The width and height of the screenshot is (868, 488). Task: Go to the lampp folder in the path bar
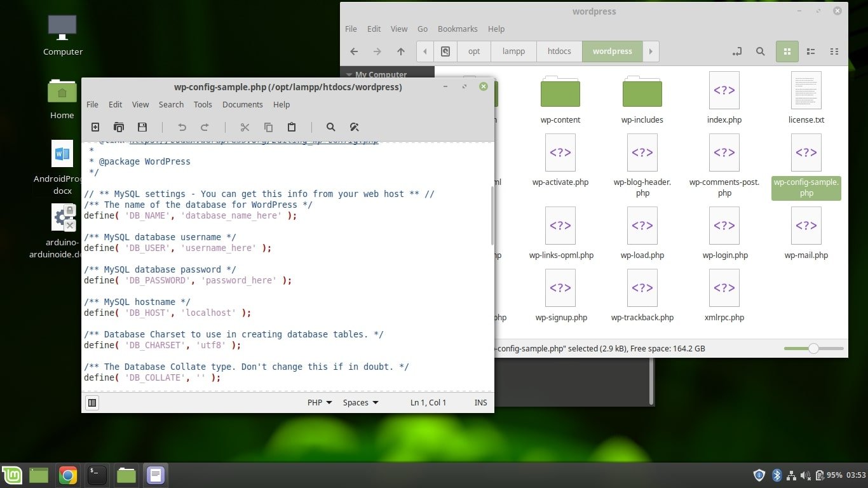pyautogui.click(x=513, y=51)
